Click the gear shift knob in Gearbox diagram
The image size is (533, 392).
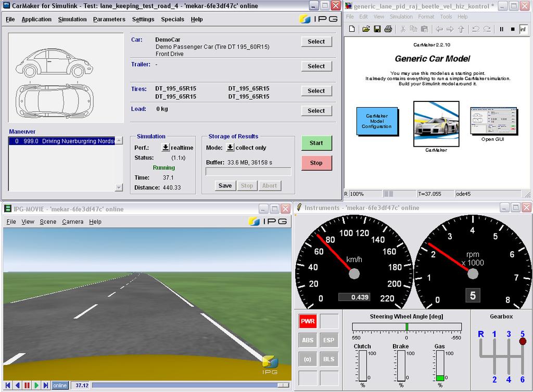pos(523,341)
